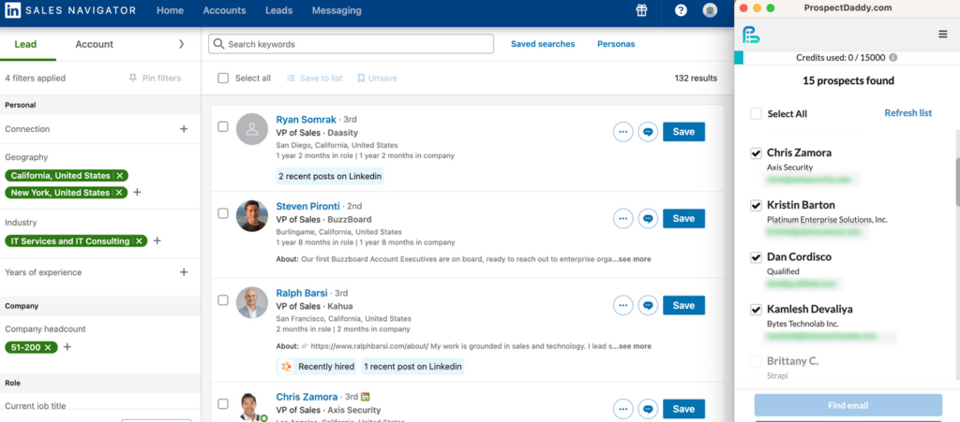Switch to the Account tab
This screenshot has height=422, width=960.
click(x=94, y=44)
